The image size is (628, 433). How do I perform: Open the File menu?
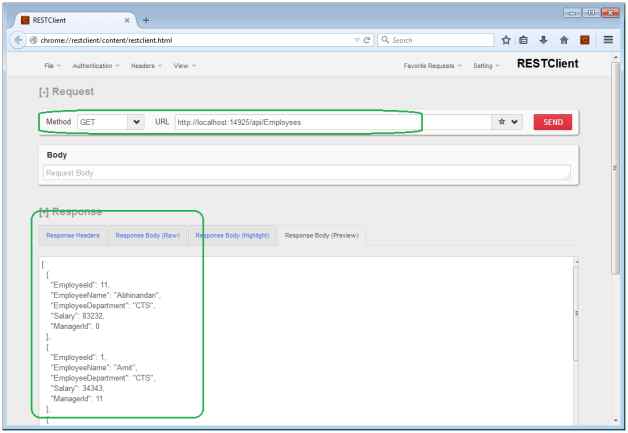52,66
